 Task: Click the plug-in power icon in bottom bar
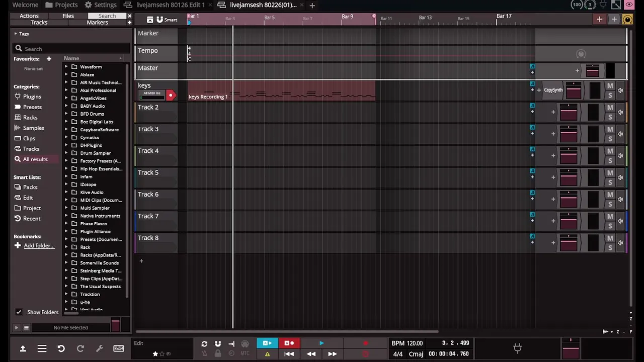click(517, 347)
